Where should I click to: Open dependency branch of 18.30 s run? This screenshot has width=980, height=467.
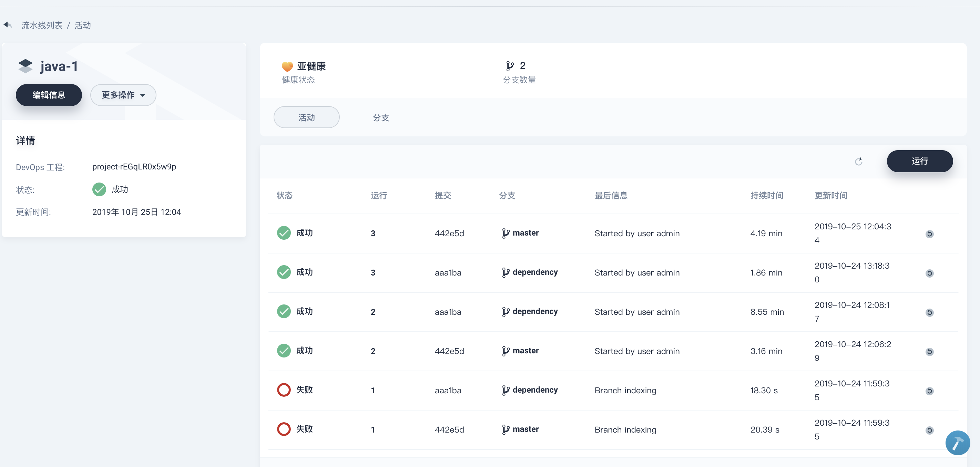coord(530,390)
